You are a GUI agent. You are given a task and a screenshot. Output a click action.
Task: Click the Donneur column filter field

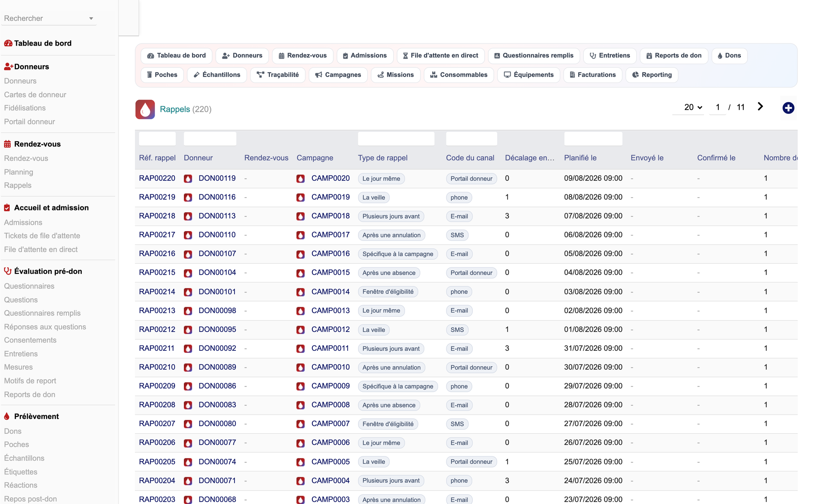coord(210,139)
